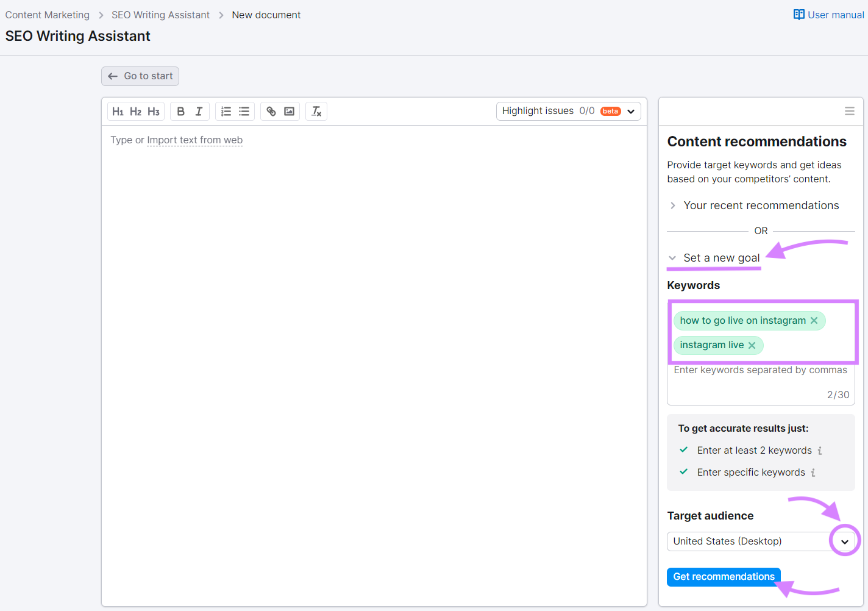Apply the H2 heading format
Screen dimensions: 868x611
135,111
